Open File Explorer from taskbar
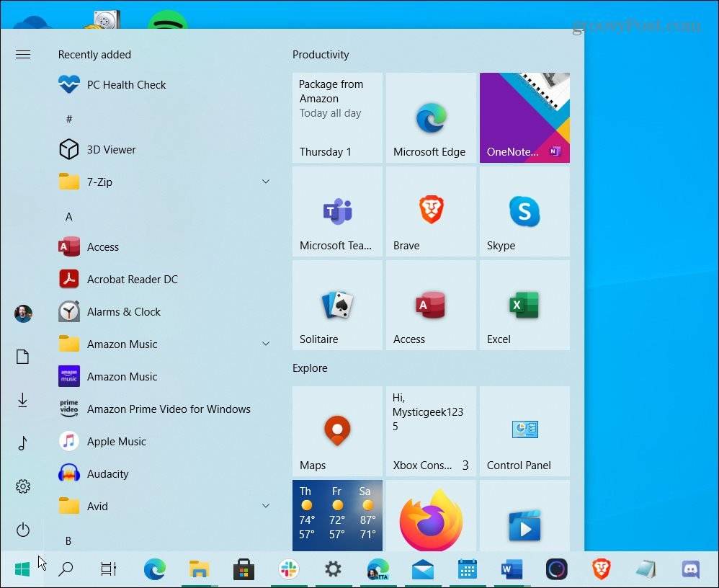The height and width of the screenshot is (588, 719). pos(199,569)
